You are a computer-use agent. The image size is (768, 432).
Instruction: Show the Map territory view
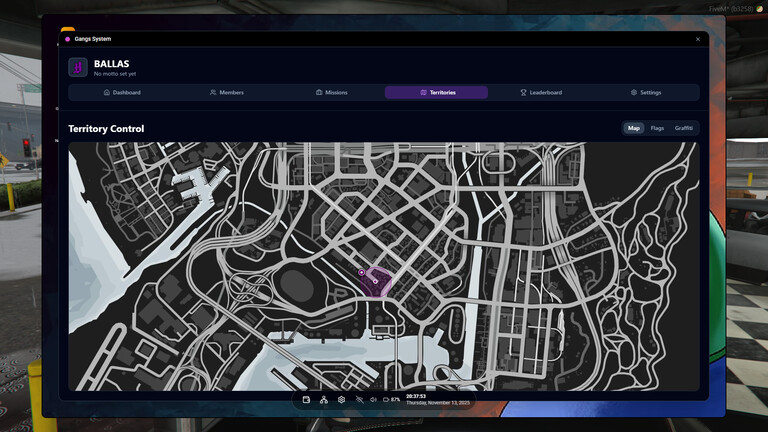tap(634, 128)
